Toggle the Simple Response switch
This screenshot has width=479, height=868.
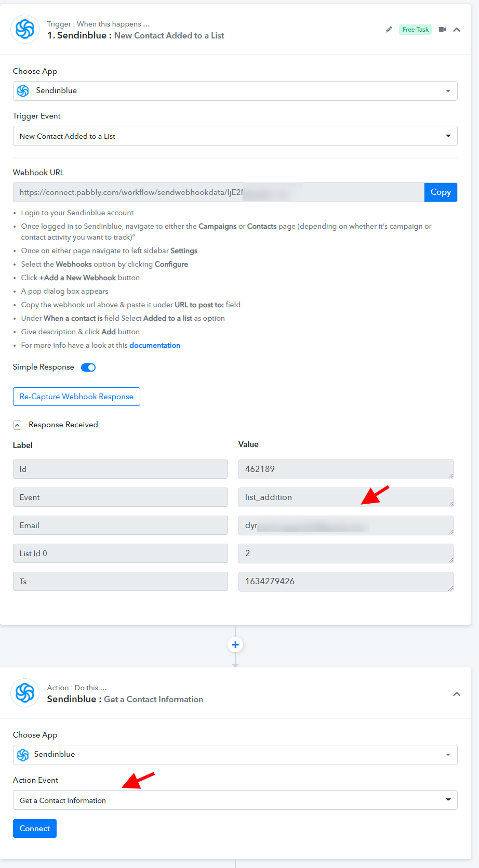coord(88,367)
